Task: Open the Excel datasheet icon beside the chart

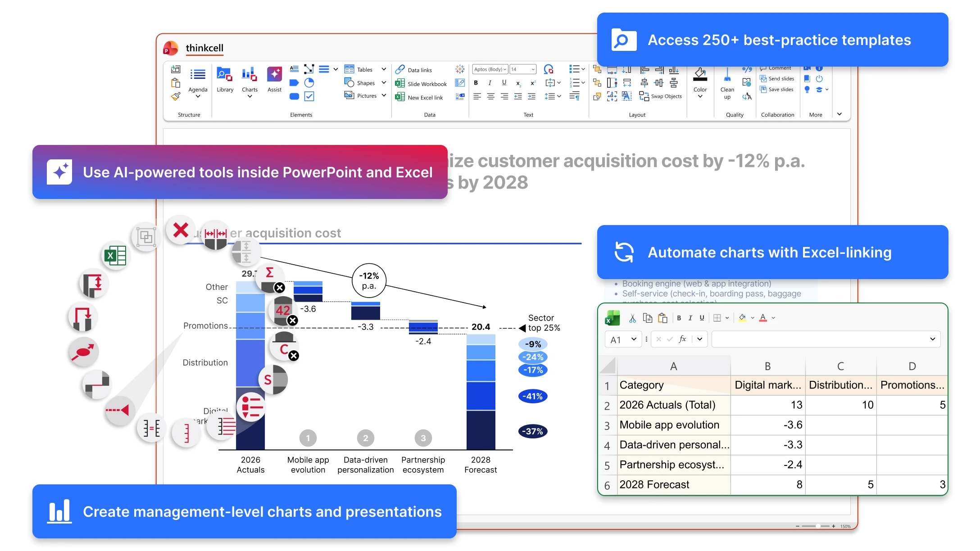Action: [x=115, y=256]
